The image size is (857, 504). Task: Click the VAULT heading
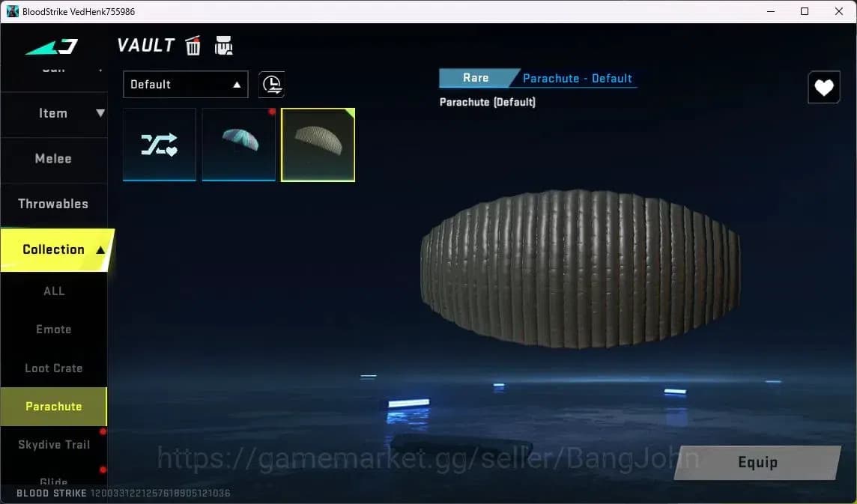[x=146, y=46]
